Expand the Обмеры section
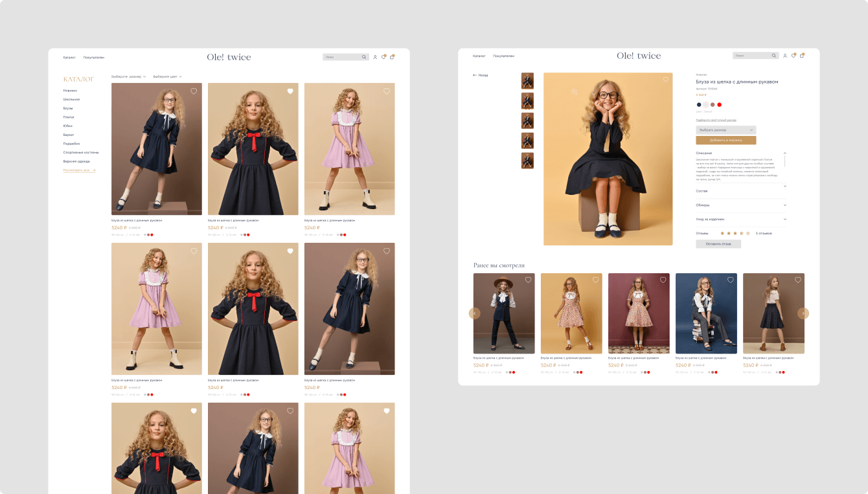Viewport: 868px width, 494px height. pyautogui.click(x=741, y=205)
